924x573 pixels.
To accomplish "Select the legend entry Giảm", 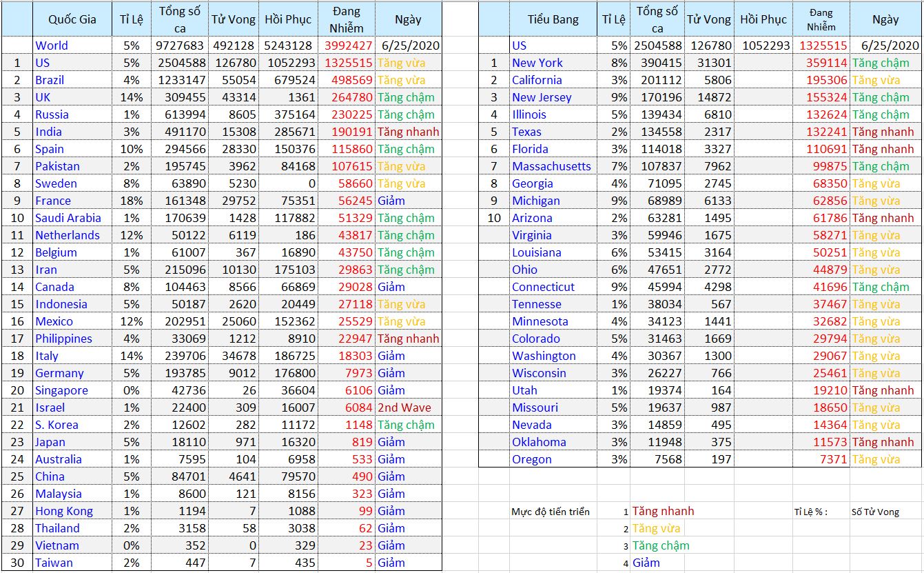I will [646, 563].
